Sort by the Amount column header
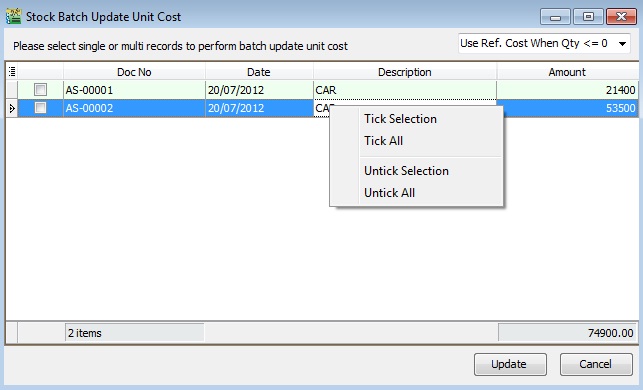The height and width of the screenshot is (390, 643). click(x=568, y=72)
